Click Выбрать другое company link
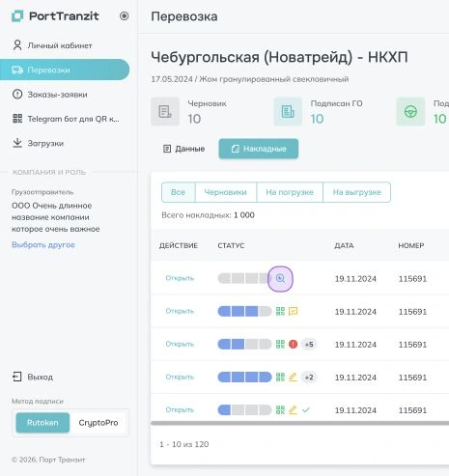Image resolution: width=449 pixels, height=476 pixels. (x=43, y=245)
